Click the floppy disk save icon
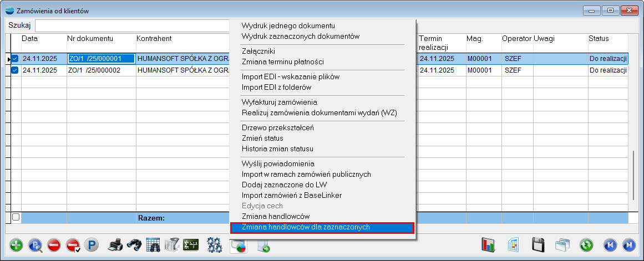The height and width of the screenshot is (261, 644). pos(537,245)
